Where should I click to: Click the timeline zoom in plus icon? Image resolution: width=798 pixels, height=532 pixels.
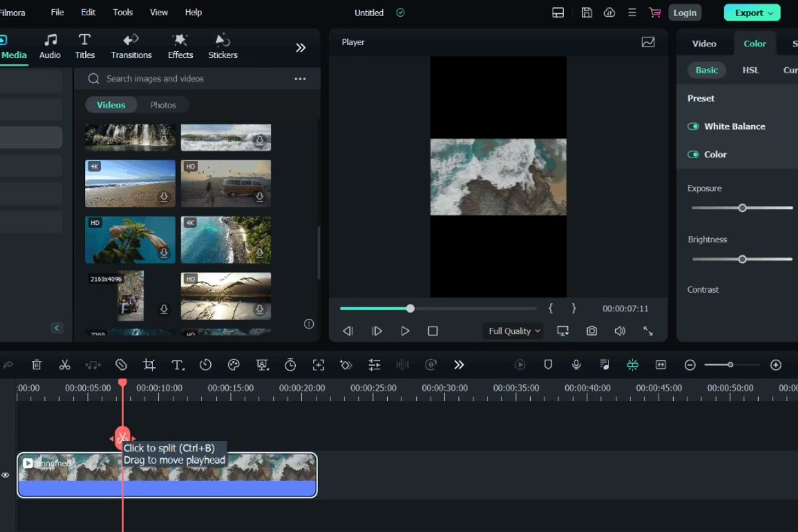(x=775, y=364)
